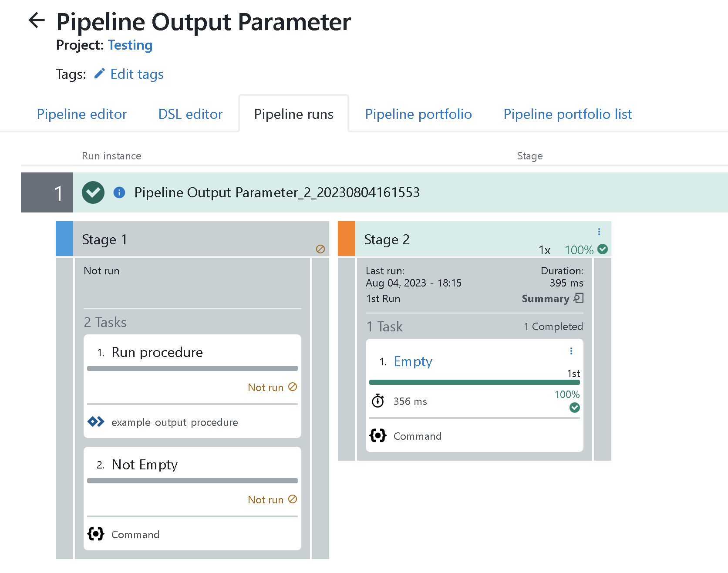
Task: Open the DSL editor tab
Action: point(190,114)
